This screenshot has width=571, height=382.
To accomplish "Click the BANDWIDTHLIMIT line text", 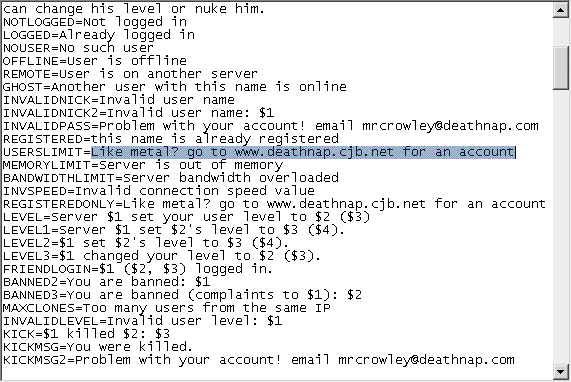I will pyautogui.click(x=171, y=178).
